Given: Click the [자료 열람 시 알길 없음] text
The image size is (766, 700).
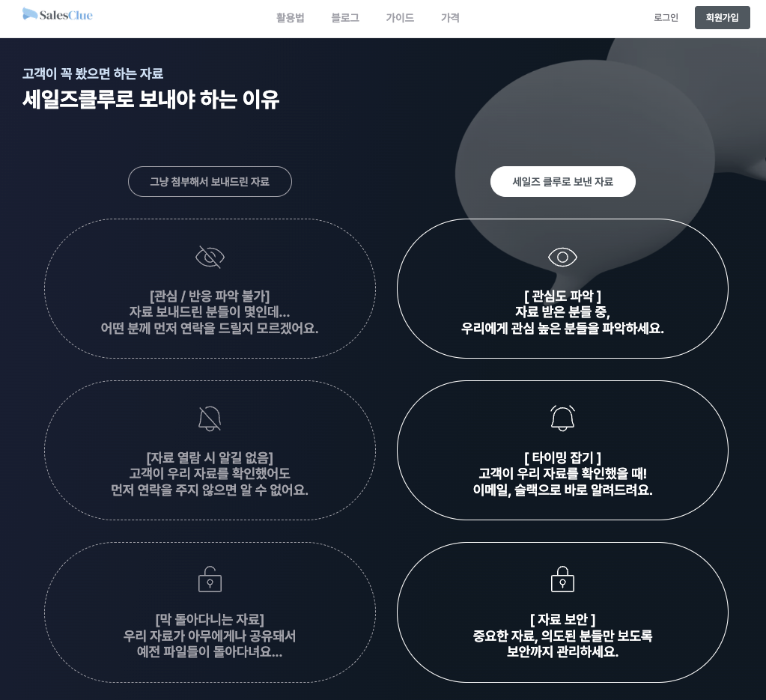Looking at the screenshot, I should 210,457.
